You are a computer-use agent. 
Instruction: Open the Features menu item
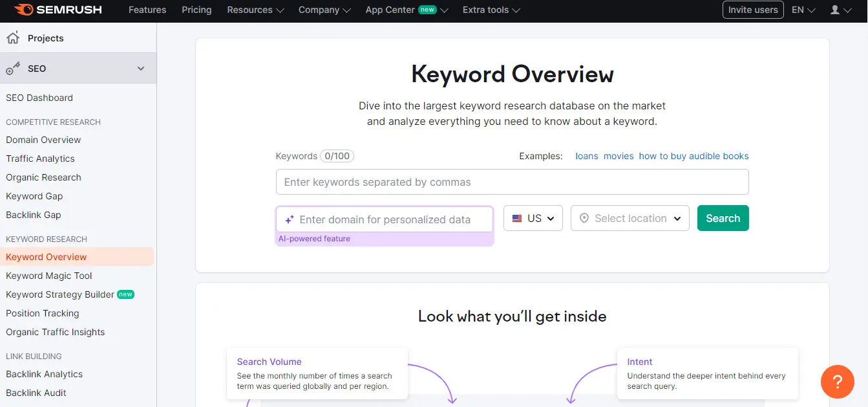[x=147, y=10]
